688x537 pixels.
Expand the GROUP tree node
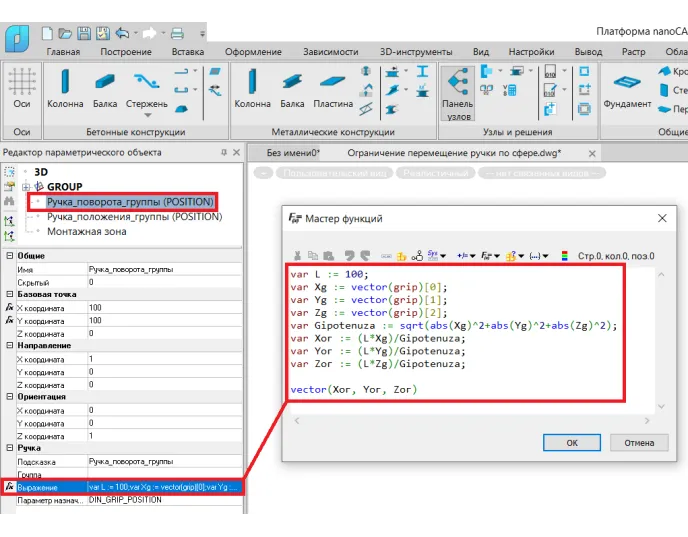pos(25,187)
